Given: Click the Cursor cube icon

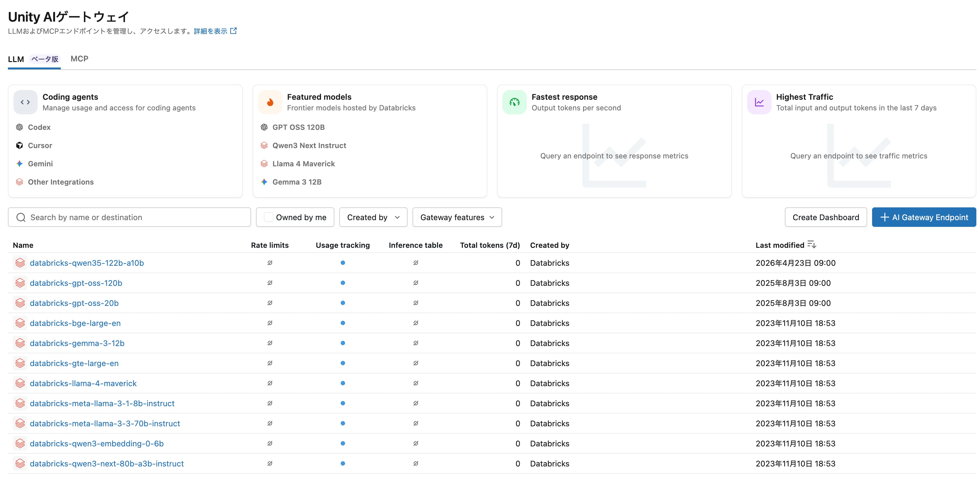Looking at the screenshot, I should point(19,145).
